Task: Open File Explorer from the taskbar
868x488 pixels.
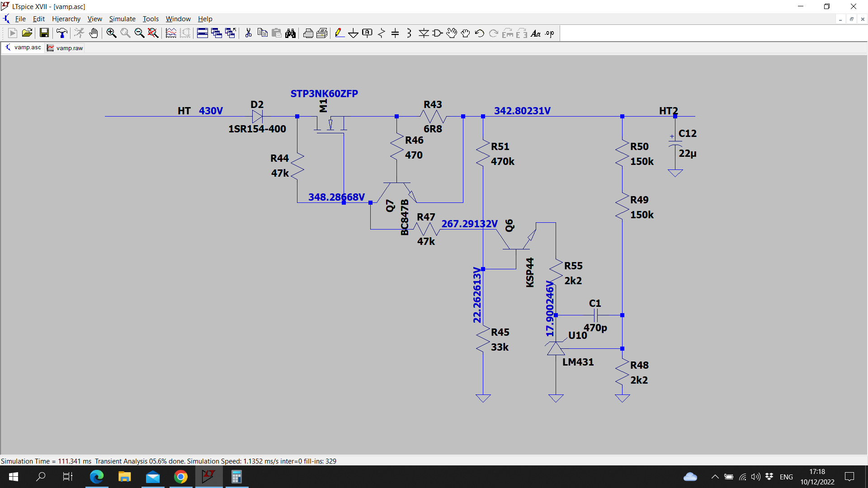Action: pos(124,477)
